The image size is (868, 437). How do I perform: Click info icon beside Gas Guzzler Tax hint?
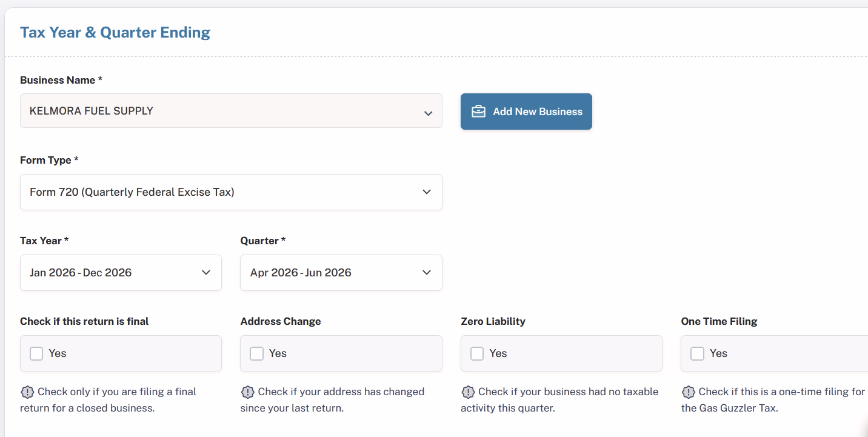click(688, 392)
